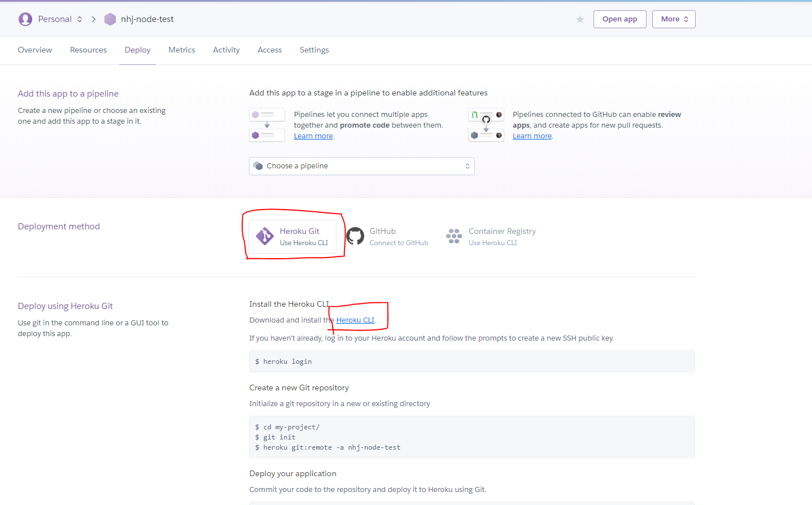Go to the Activity tab
Viewport: 812px width, 505px height.
[226, 50]
